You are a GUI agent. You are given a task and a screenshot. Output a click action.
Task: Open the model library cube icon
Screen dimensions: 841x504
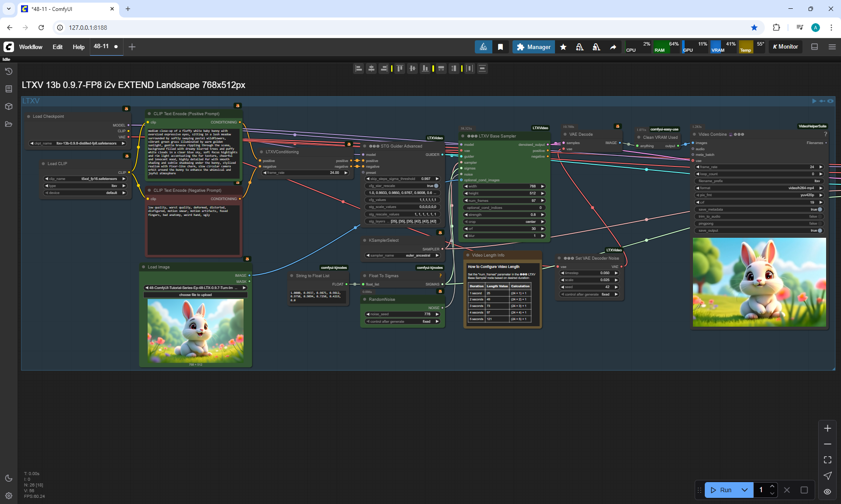tap(8, 106)
